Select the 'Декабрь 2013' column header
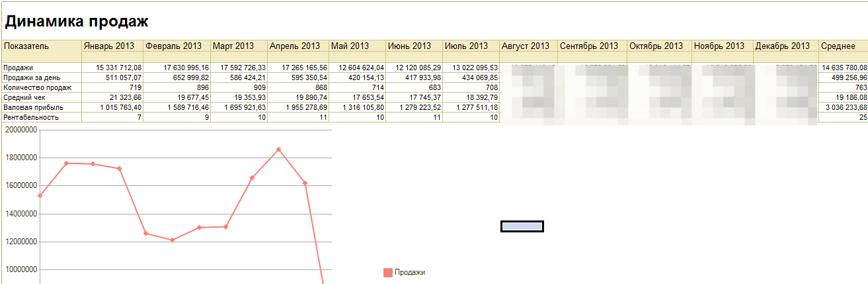868x284 pixels. [785, 46]
